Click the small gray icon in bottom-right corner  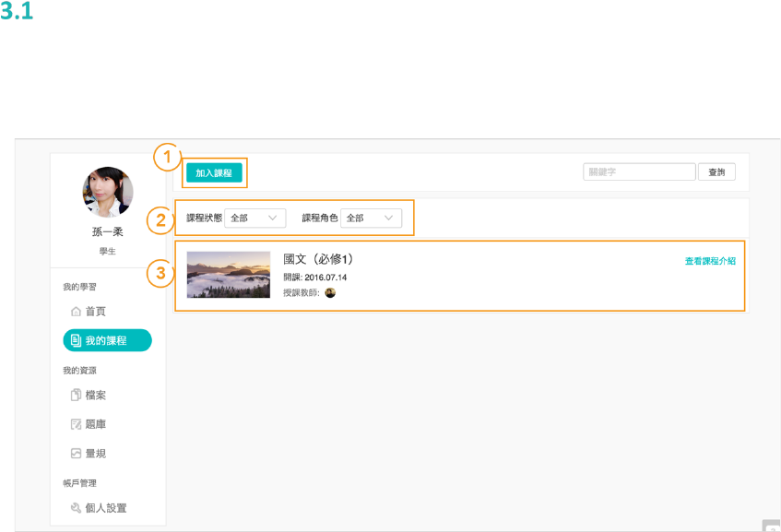pyautogui.click(x=772, y=526)
